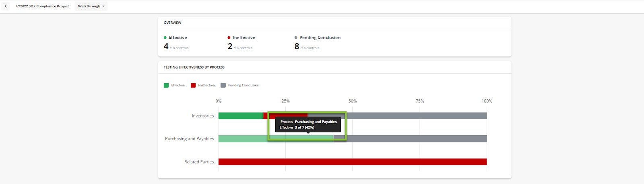The height and width of the screenshot is (184, 644).
Task: Select the Ineffective count of 2 controls
Action: pyautogui.click(x=230, y=46)
